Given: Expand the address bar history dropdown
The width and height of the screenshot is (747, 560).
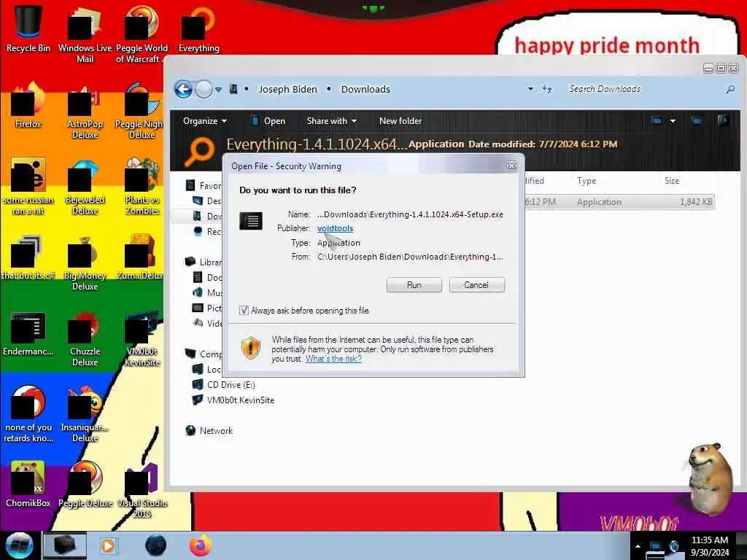Looking at the screenshot, I should coord(530,89).
